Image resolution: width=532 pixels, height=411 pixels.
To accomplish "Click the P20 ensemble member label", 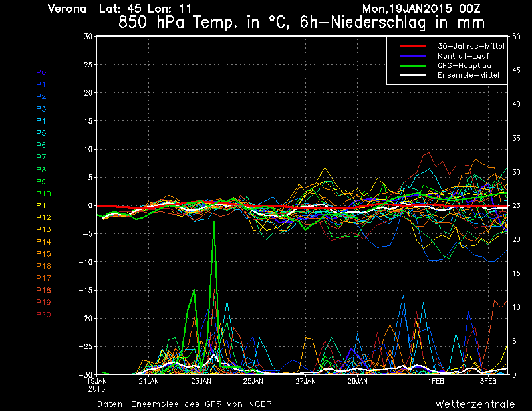I will point(43,315).
